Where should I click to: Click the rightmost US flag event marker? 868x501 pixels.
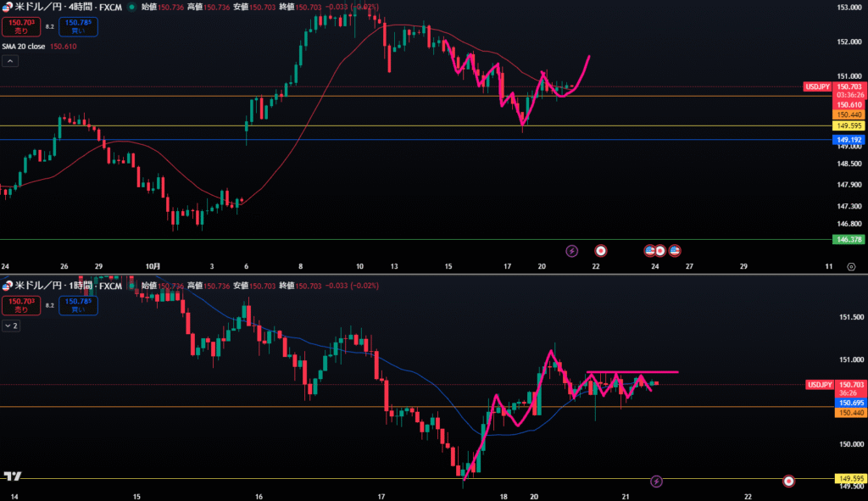675,251
